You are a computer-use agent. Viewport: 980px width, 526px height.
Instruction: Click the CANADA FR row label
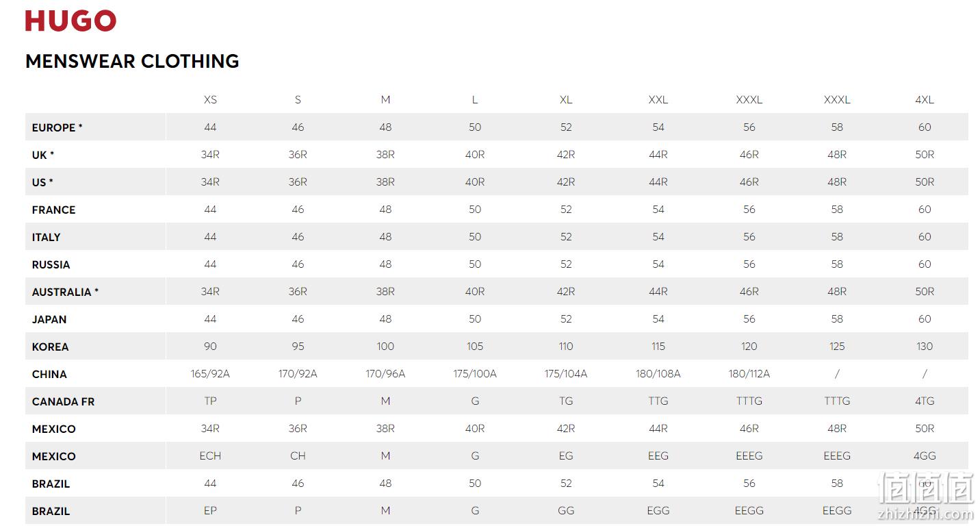[x=63, y=401]
